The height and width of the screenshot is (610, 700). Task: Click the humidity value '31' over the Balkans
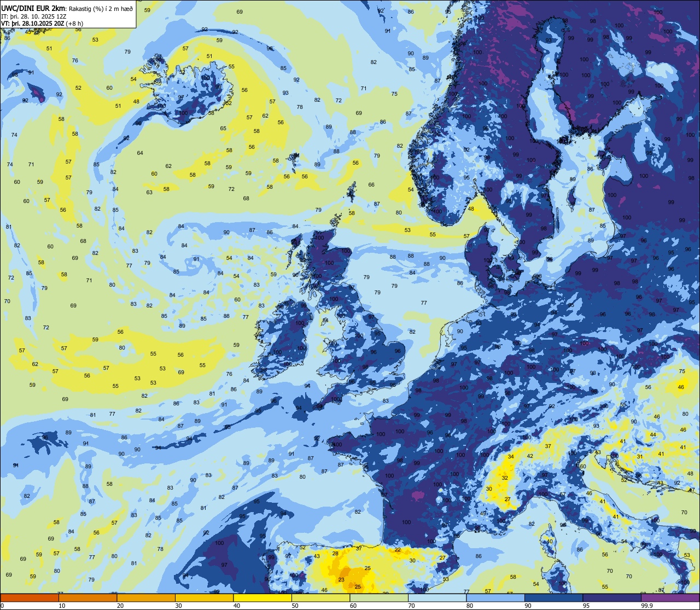tap(640, 457)
